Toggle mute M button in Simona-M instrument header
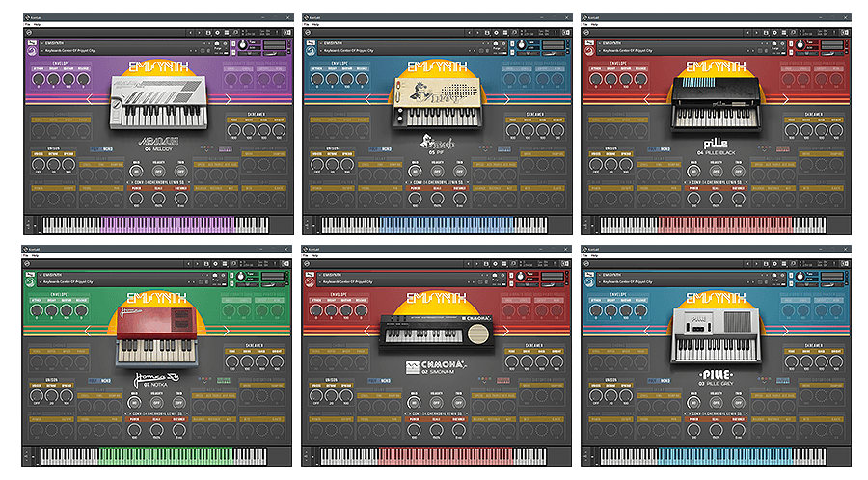Screen dimensions: 868x480 pyautogui.click(x=511, y=283)
